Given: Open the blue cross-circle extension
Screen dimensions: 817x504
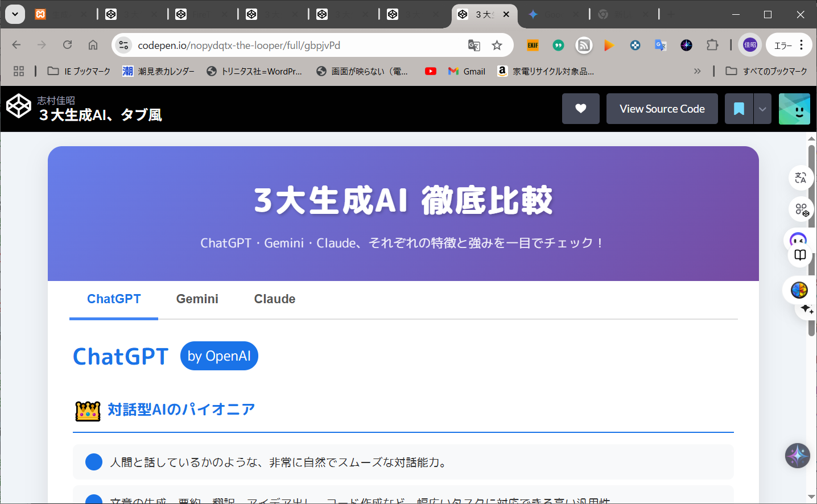Looking at the screenshot, I should [635, 45].
